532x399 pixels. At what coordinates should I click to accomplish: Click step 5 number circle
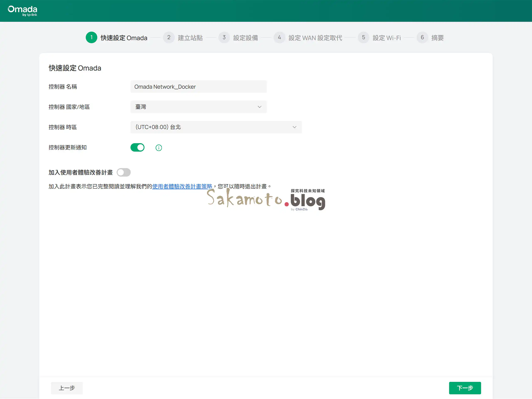[x=363, y=38]
